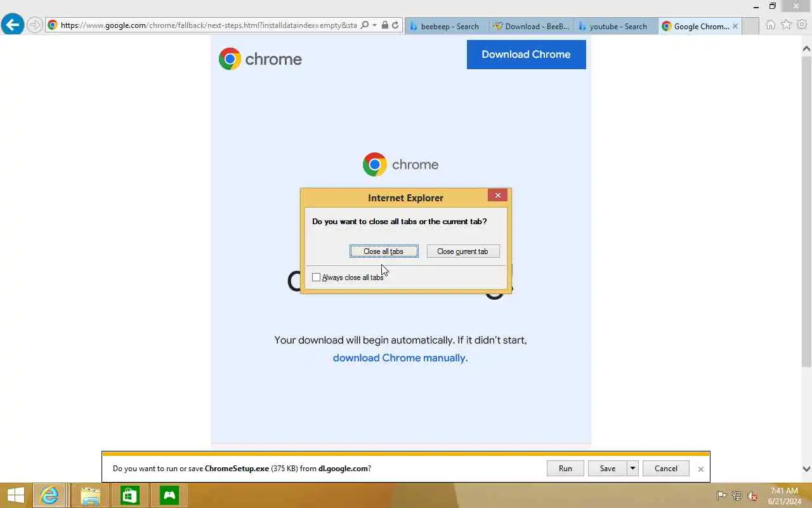The width and height of the screenshot is (812, 508).
Task: Open the green game controller taskbar icon
Action: click(x=169, y=495)
